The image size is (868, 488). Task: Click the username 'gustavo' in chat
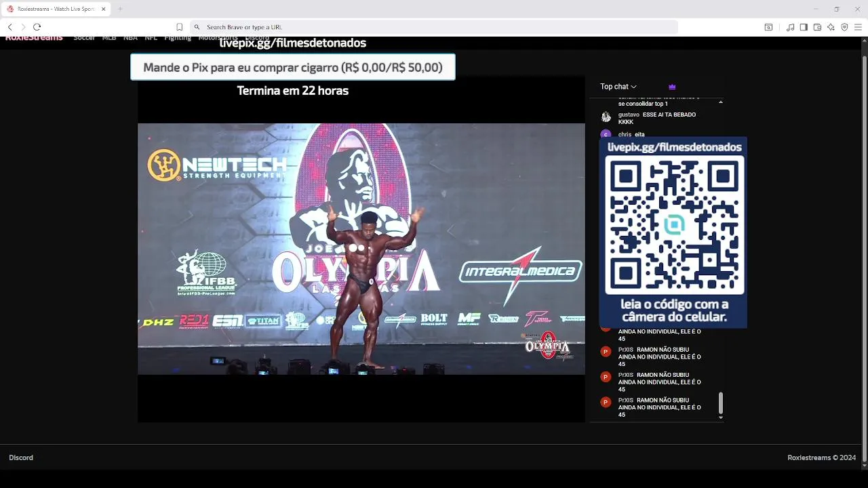click(629, 115)
